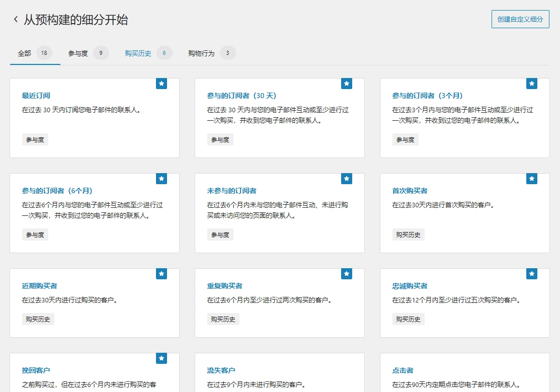点击「参与的订阅者（30 天）」卡片的星形图标
Viewport: 560px width, 392px height.
pyautogui.click(x=346, y=84)
